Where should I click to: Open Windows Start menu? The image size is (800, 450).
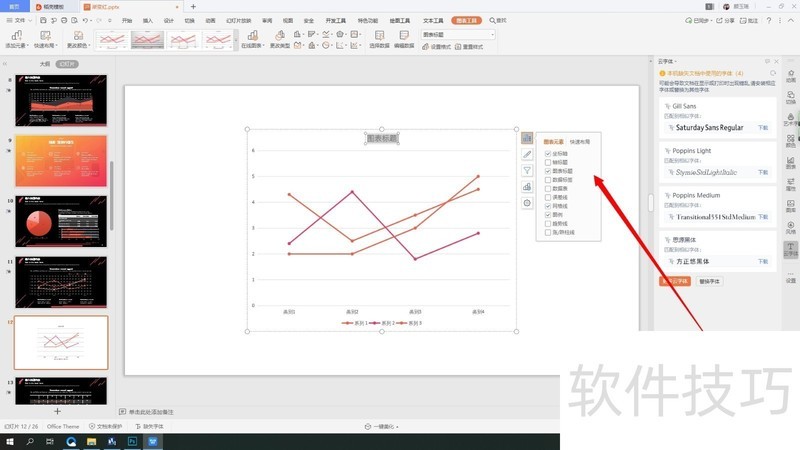point(10,441)
